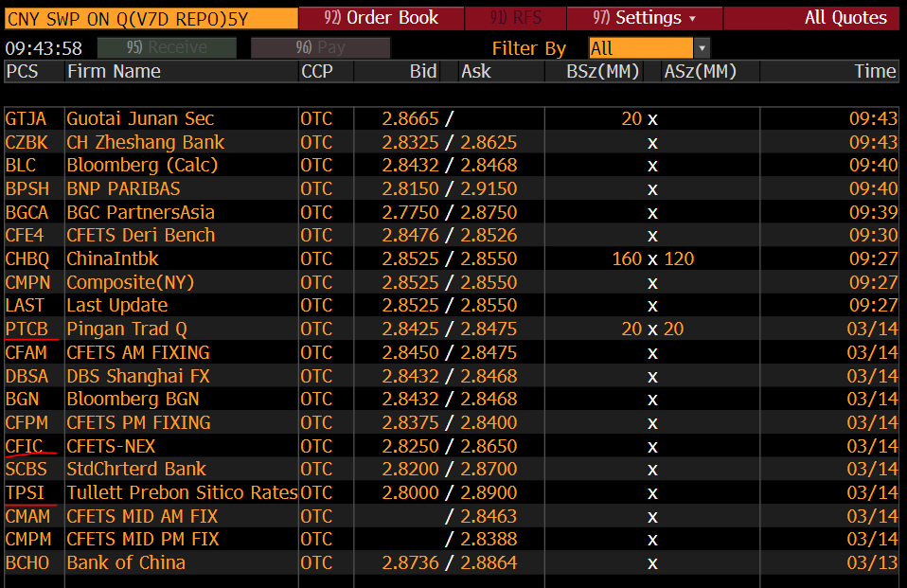Image resolution: width=907 pixels, height=588 pixels.
Task: Click the ASz(MM) column header
Action: coord(701,71)
